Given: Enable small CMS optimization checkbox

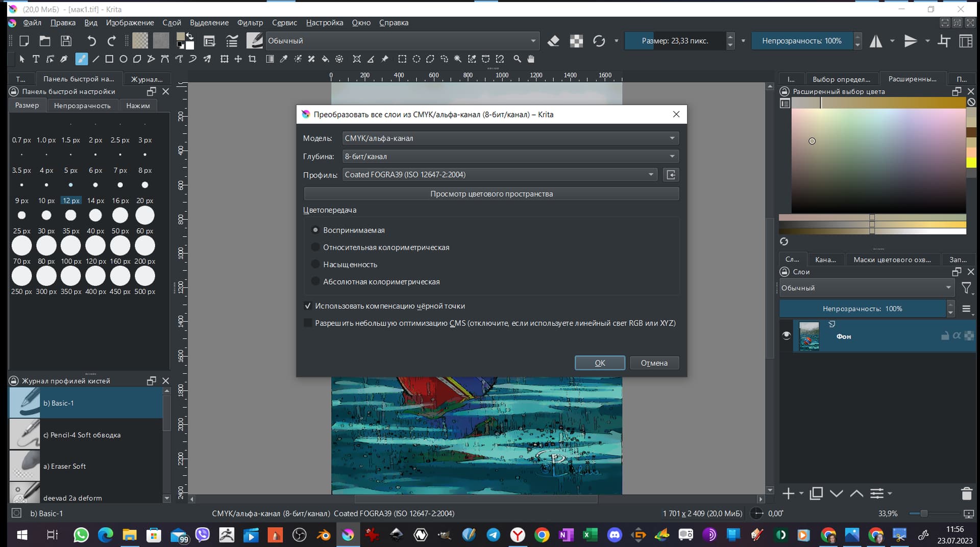Looking at the screenshot, I should (x=308, y=323).
